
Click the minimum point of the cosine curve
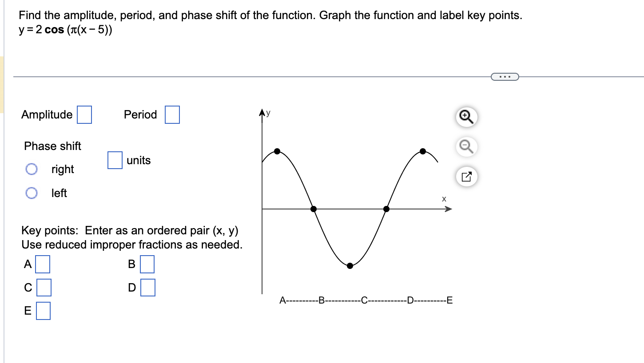[x=350, y=266]
